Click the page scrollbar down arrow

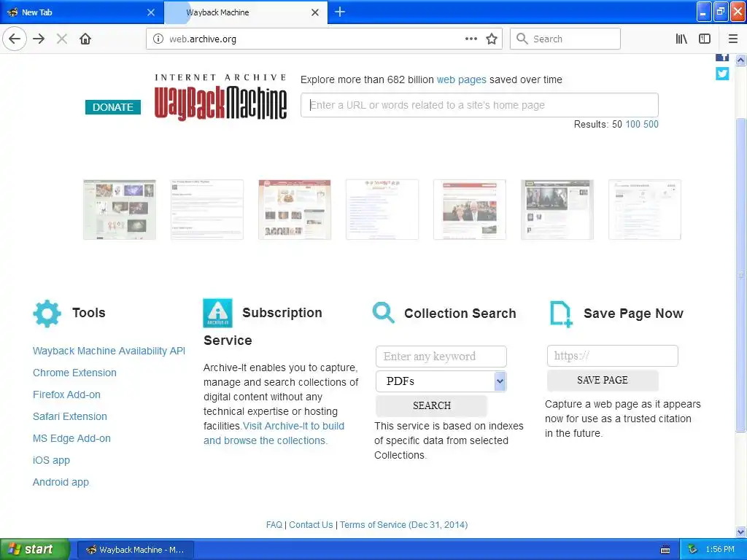click(740, 532)
